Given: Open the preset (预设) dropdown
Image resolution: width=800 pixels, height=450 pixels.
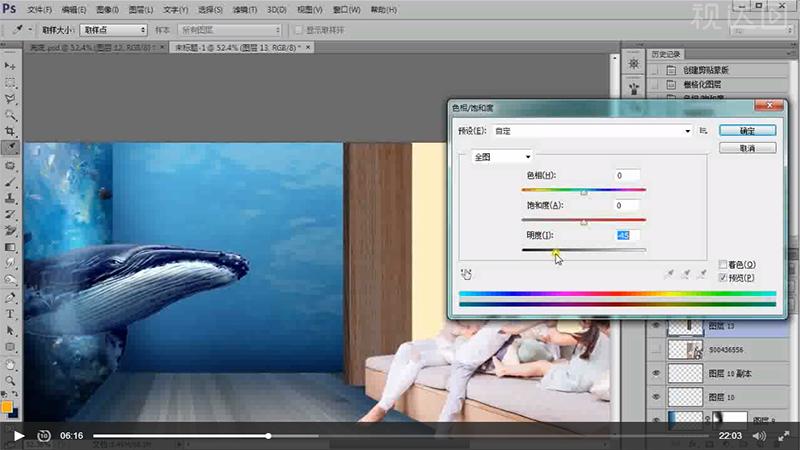Looking at the screenshot, I should click(x=592, y=131).
